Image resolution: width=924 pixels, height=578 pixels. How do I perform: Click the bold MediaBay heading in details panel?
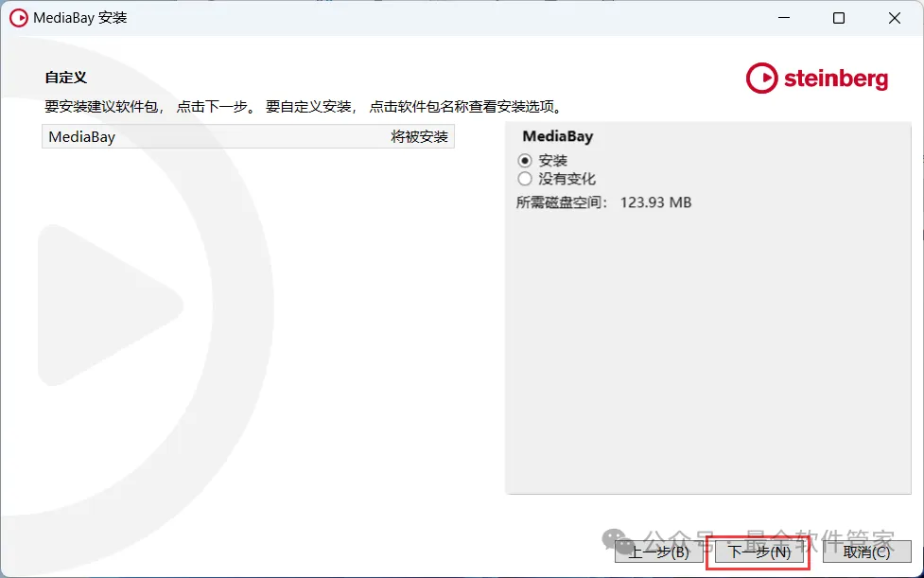coord(557,136)
